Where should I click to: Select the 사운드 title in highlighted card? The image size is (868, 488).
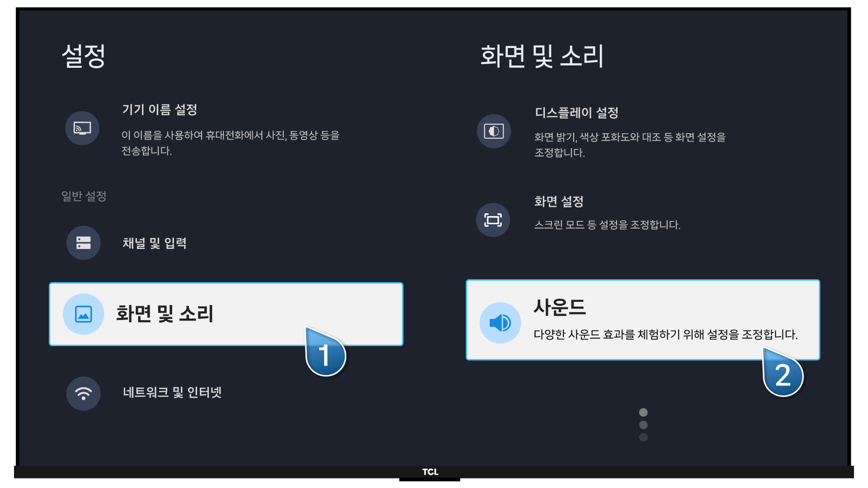[x=560, y=307]
